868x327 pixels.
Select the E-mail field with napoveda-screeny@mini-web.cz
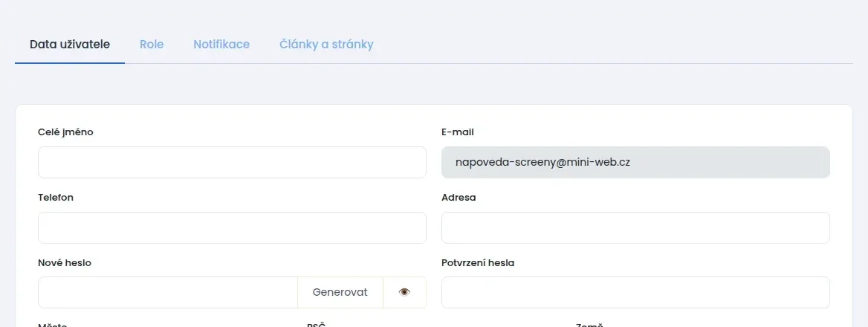pyautogui.click(x=635, y=162)
